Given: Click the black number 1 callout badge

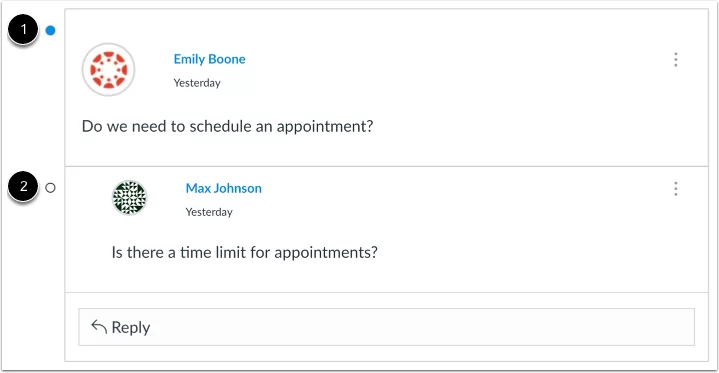Looking at the screenshot, I should [x=23, y=30].
